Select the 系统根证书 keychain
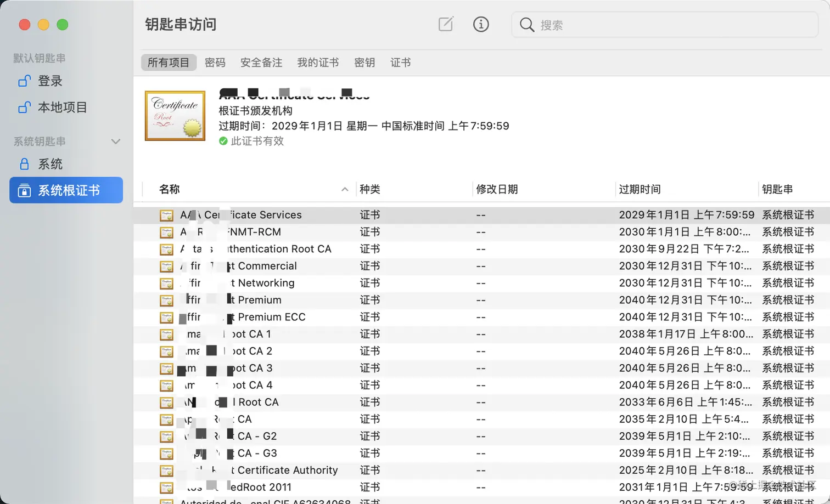Screen dimensions: 830x504 (x=66, y=190)
